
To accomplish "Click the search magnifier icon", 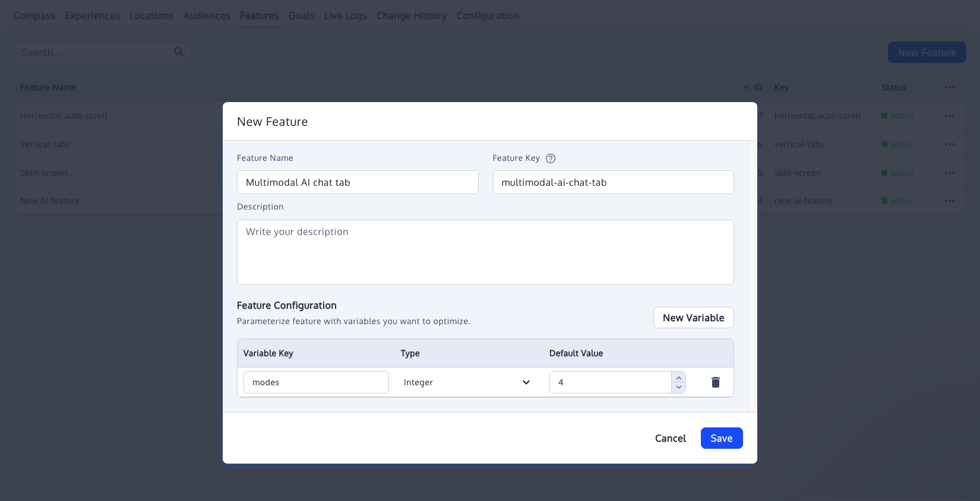I will (179, 52).
